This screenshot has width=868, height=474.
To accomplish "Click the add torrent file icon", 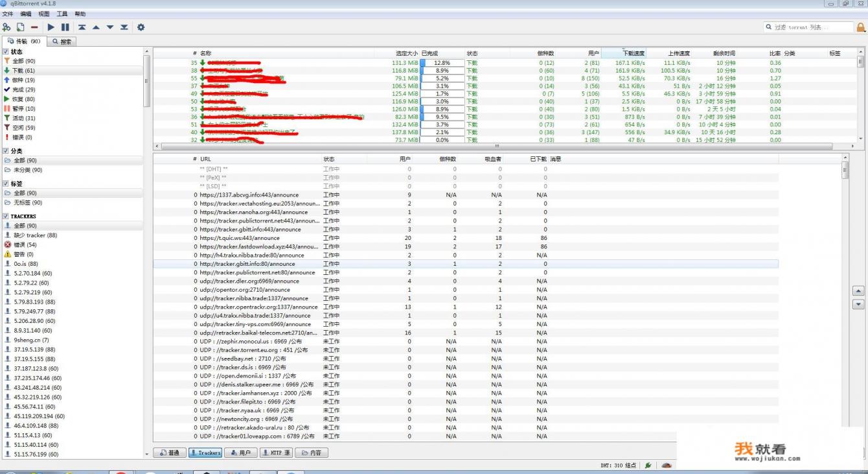I will (x=21, y=27).
